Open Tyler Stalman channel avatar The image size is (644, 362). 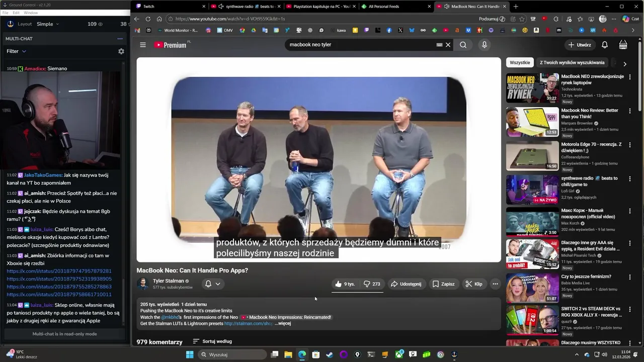coord(143,284)
